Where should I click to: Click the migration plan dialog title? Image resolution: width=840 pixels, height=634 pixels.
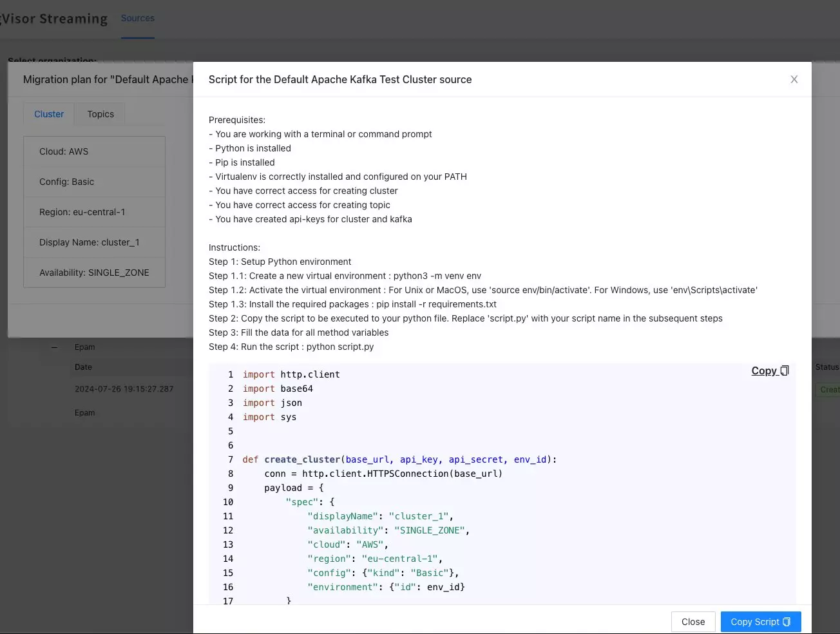[x=107, y=79]
